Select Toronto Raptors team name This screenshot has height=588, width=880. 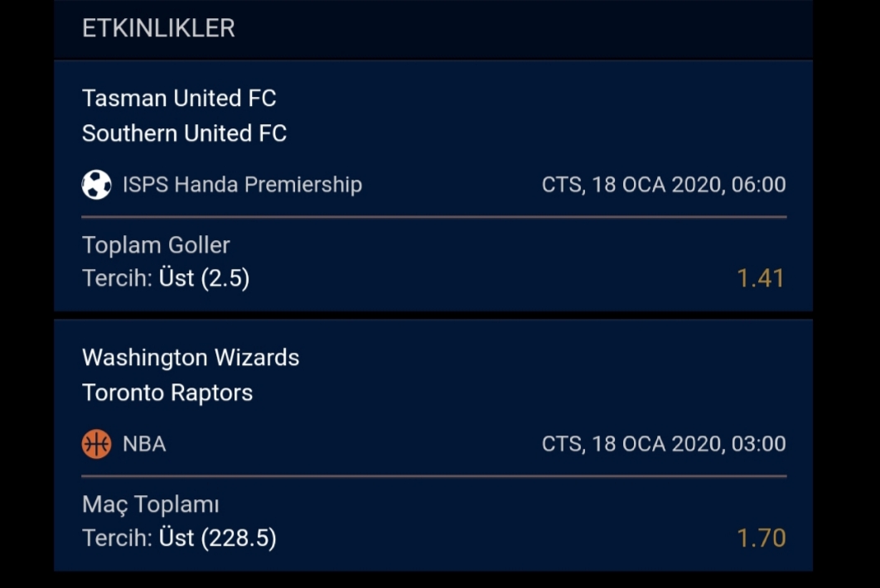[x=167, y=393]
